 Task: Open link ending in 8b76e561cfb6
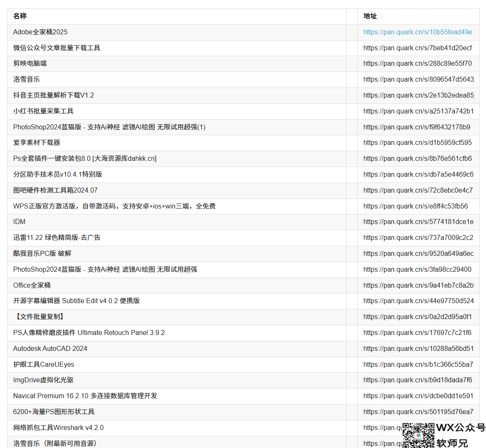tap(418, 159)
